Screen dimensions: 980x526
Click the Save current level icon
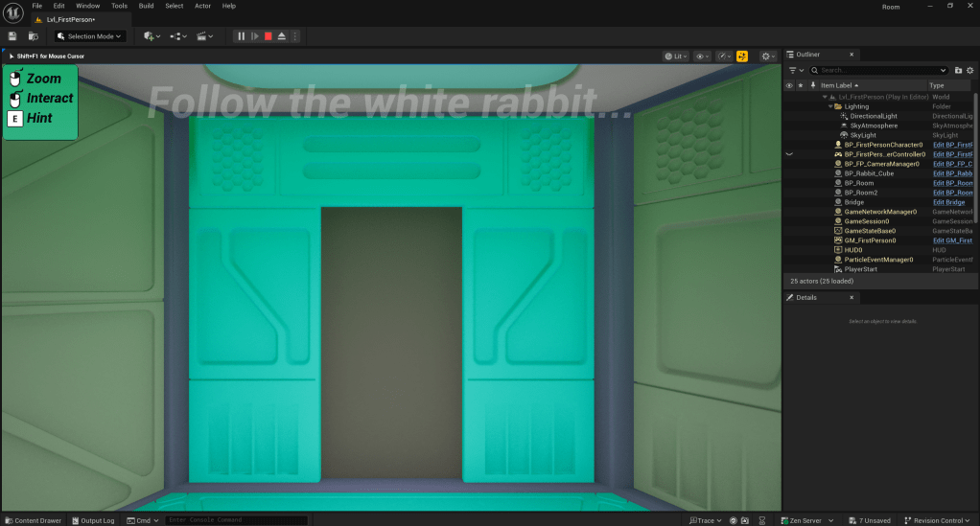point(12,36)
